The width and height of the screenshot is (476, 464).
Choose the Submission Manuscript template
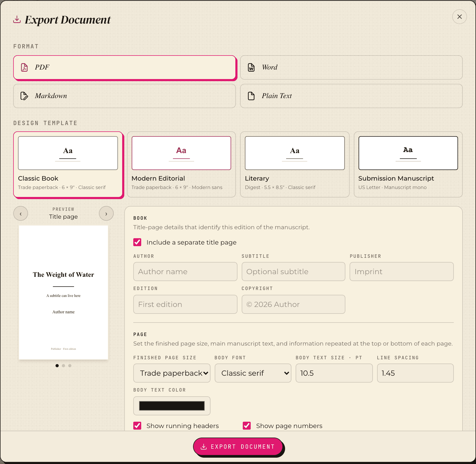click(x=408, y=165)
